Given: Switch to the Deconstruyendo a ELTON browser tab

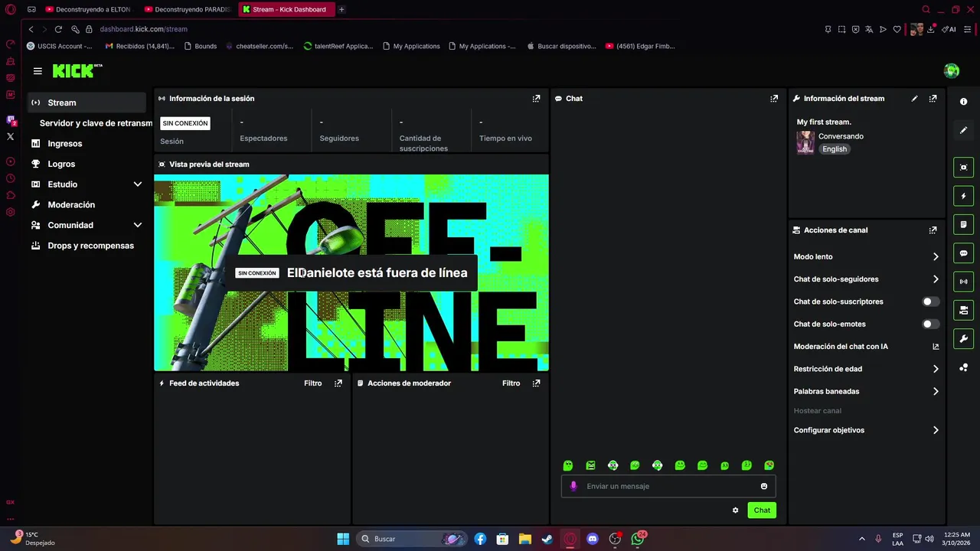Looking at the screenshot, I should [89, 9].
